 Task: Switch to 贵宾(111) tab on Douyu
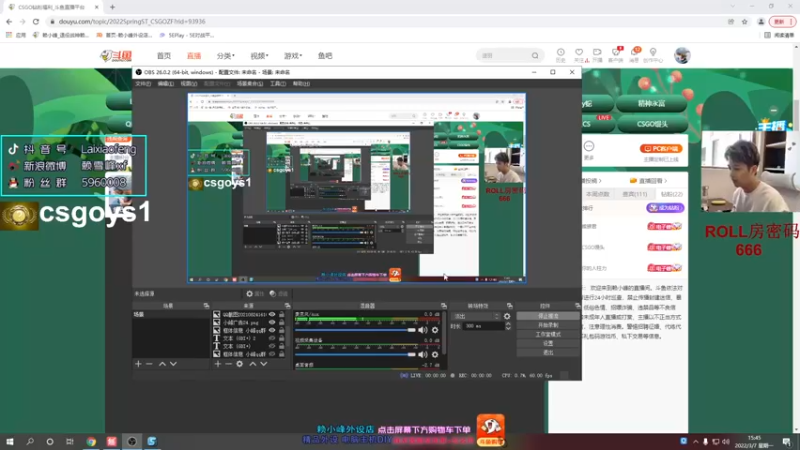point(634,194)
